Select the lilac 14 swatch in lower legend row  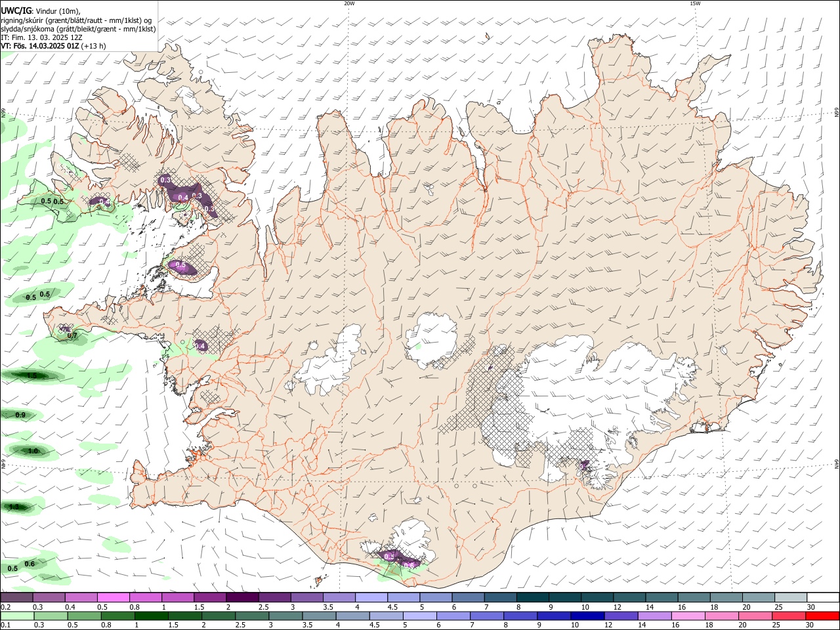pos(655,616)
